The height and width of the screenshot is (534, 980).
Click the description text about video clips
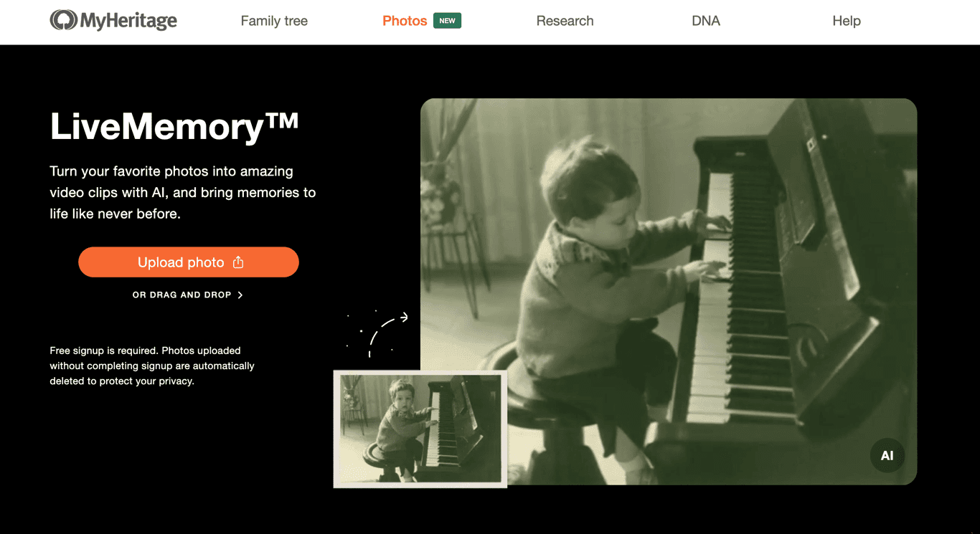click(183, 192)
